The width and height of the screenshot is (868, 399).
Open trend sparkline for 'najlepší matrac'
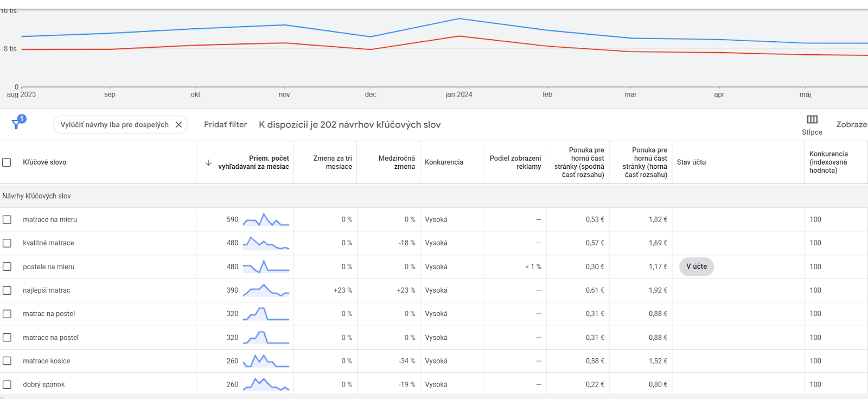[266, 290]
